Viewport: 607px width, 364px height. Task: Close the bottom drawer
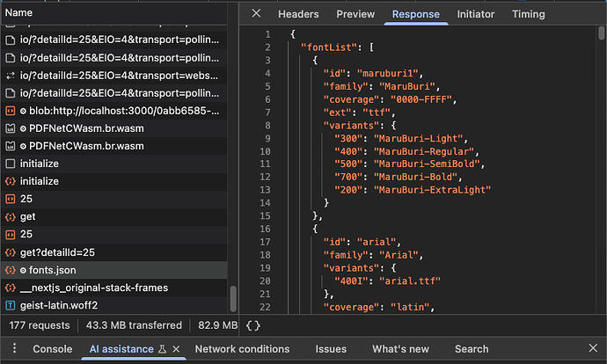point(593,348)
